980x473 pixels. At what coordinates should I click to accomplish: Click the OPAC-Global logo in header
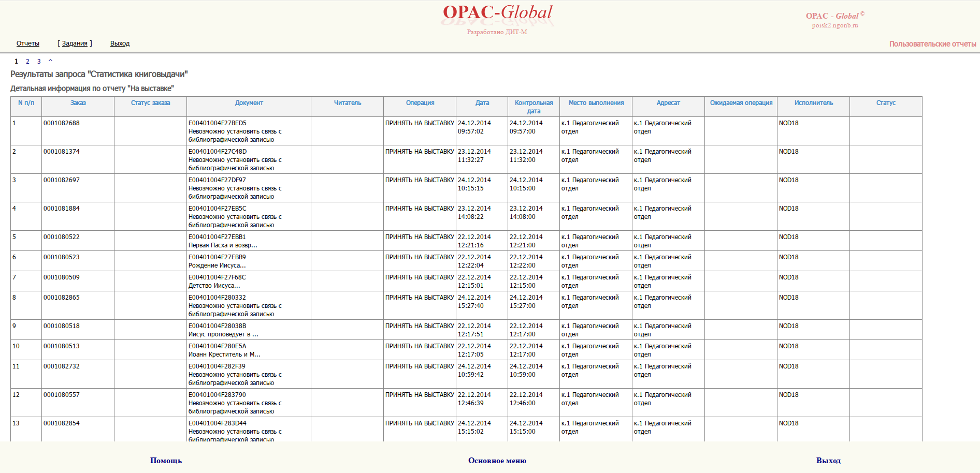coord(497,13)
